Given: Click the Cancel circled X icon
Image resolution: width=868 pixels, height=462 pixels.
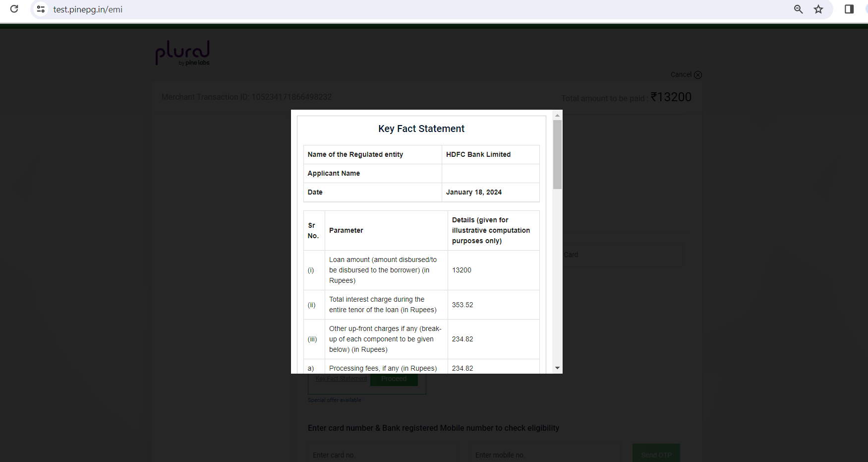Looking at the screenshot, I should pyautogui.click(x=698, y=75).
